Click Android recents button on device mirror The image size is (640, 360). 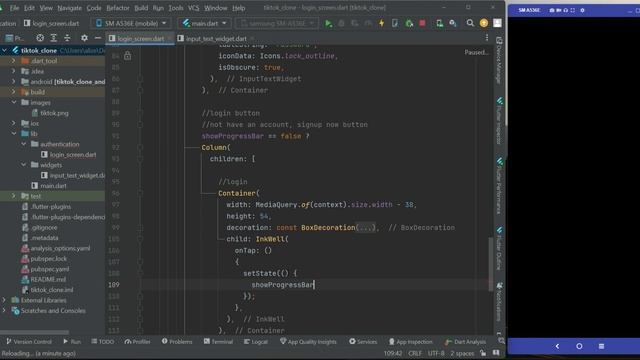click(601, 346)
